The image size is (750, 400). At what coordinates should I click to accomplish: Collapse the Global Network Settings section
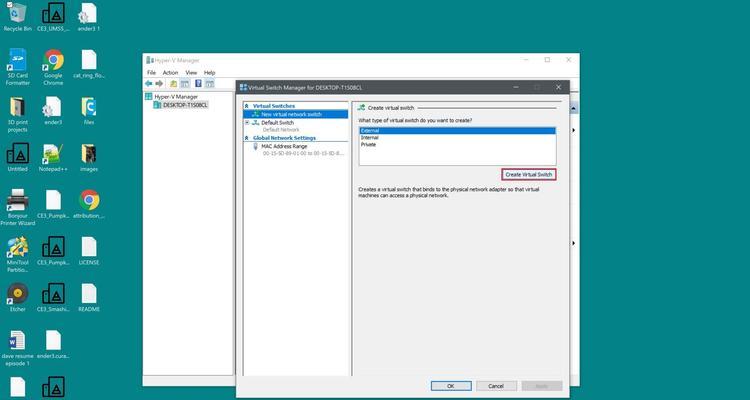pyautogui.click(x=247, y=138)
